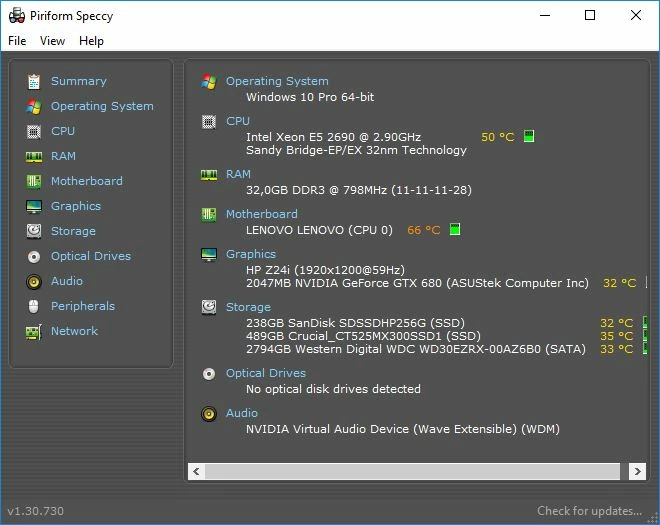Click the Storage drive icon in summary pane
This screenshot has height=525, width=660.
[209, 308]
